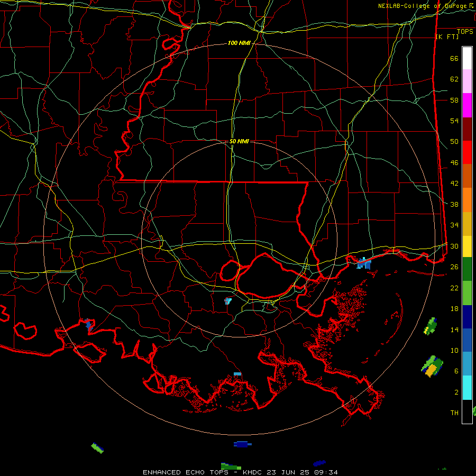The width and height of the screenshot is (476, 476).
Task: Click the legend value 66
Action: [x=454, y=58]
